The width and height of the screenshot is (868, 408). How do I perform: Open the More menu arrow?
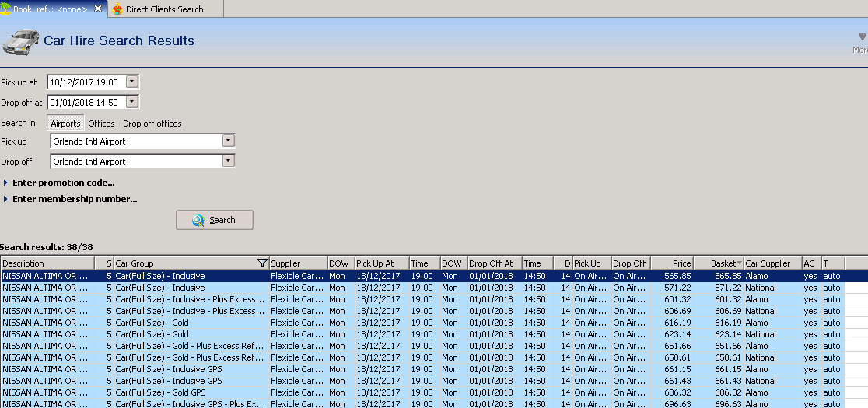[862, 37]
